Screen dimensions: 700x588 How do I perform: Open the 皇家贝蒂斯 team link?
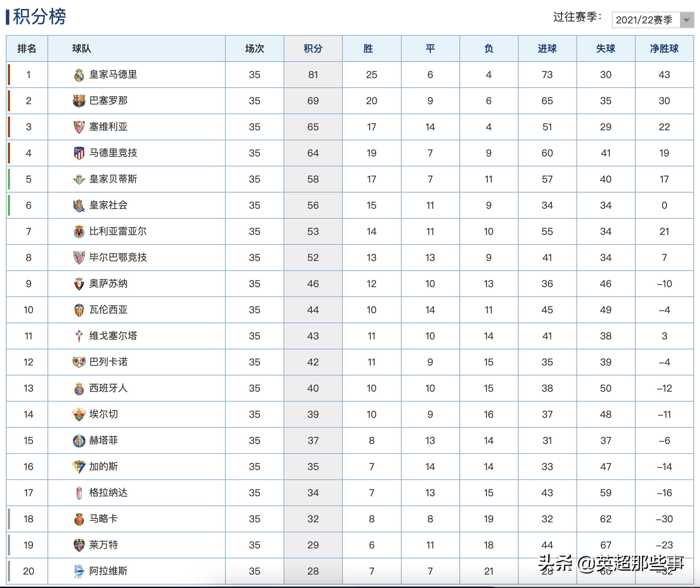coord(113,179)
